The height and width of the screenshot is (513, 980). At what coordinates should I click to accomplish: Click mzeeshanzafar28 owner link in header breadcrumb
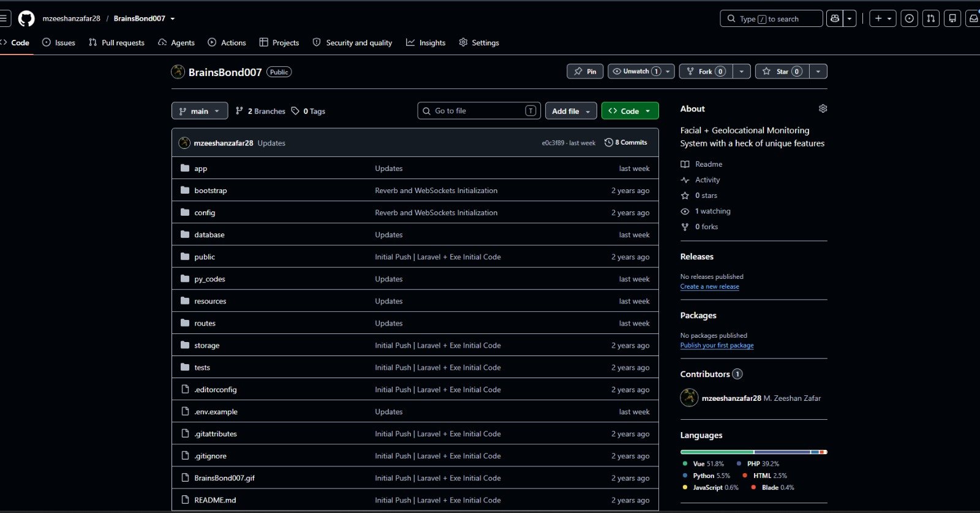(x=72, y=18)
